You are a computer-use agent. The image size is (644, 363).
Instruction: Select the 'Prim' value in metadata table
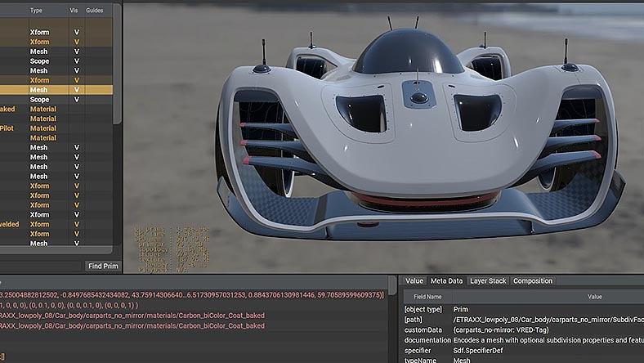point(460,309)
